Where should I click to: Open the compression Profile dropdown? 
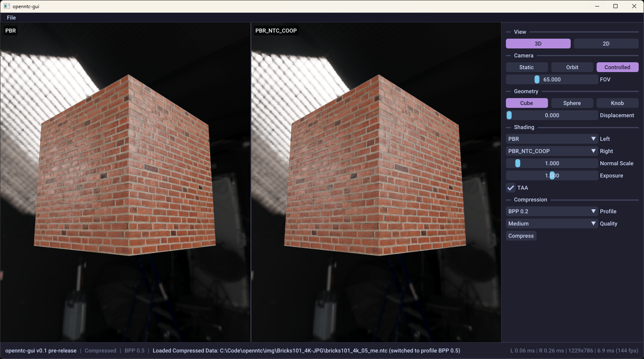click(x=552, y=211)
